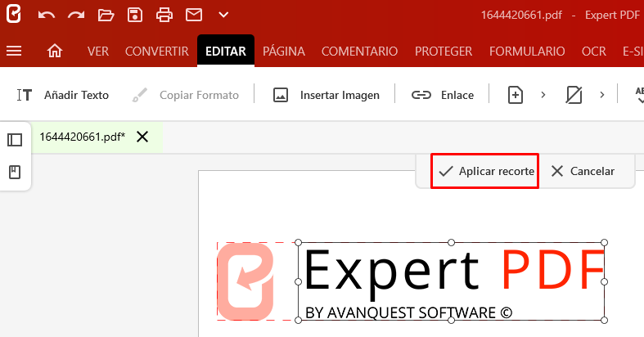Click Copiar Formato brush tool
644x337 pixels.
pyautogui.click(x=185, y=95)
